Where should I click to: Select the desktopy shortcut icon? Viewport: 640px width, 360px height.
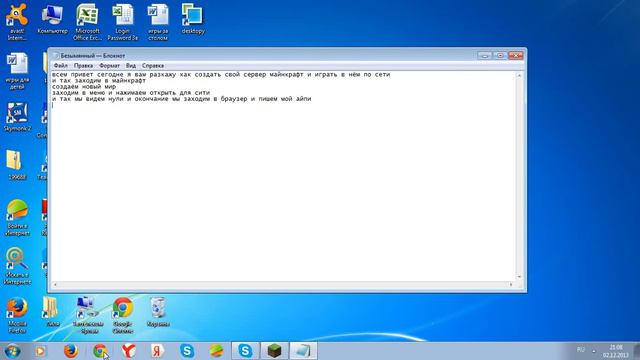coord(193,19)
